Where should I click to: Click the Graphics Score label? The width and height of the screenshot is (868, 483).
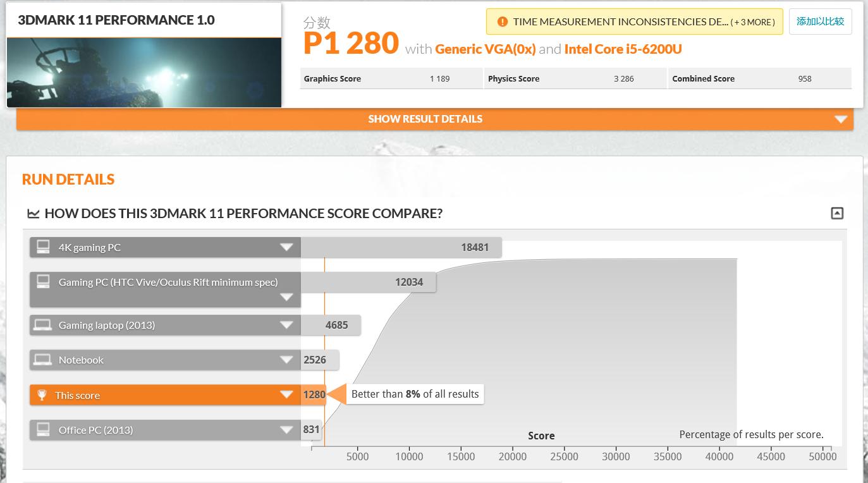[x=333, y=79]
